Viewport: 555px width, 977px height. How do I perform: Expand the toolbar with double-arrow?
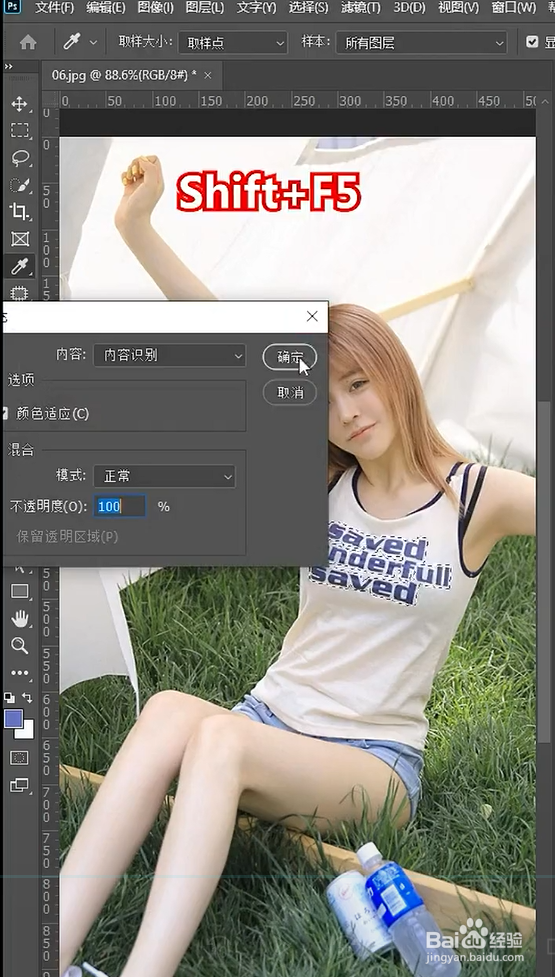click(x=8, y=66)
